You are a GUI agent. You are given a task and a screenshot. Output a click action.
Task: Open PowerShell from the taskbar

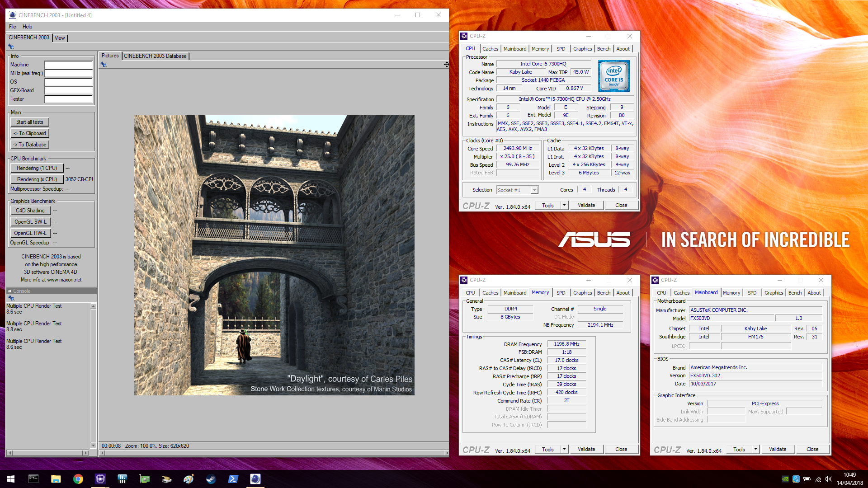233,479
